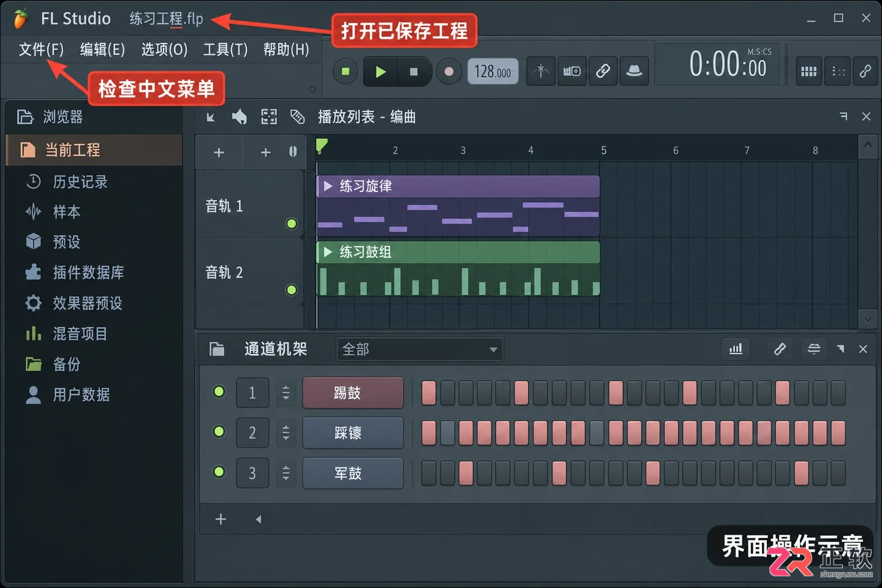The width and height of the screenshot is (882, 588).
Task: Click the clip icon beside playlist plus buttons
Action: click(293, 152)
